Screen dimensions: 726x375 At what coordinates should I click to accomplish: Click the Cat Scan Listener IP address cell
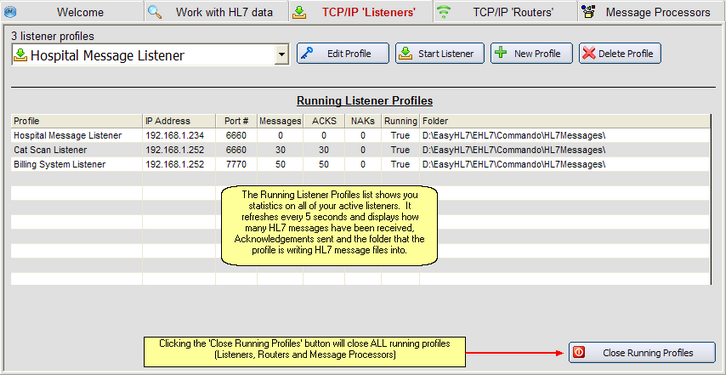179,150
